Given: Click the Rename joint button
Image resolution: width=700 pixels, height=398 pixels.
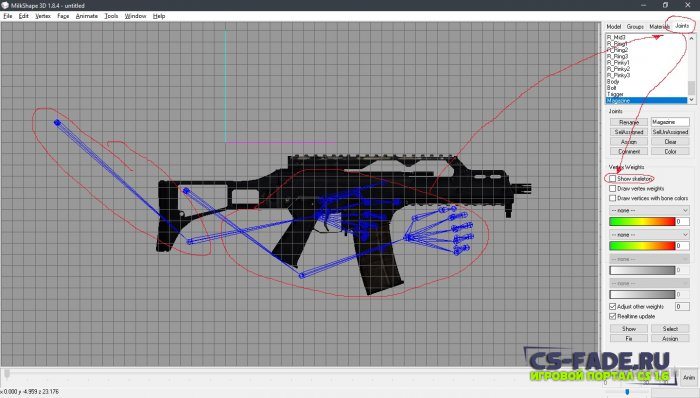Looking at the screenshot, I should (x=629, y=122).
